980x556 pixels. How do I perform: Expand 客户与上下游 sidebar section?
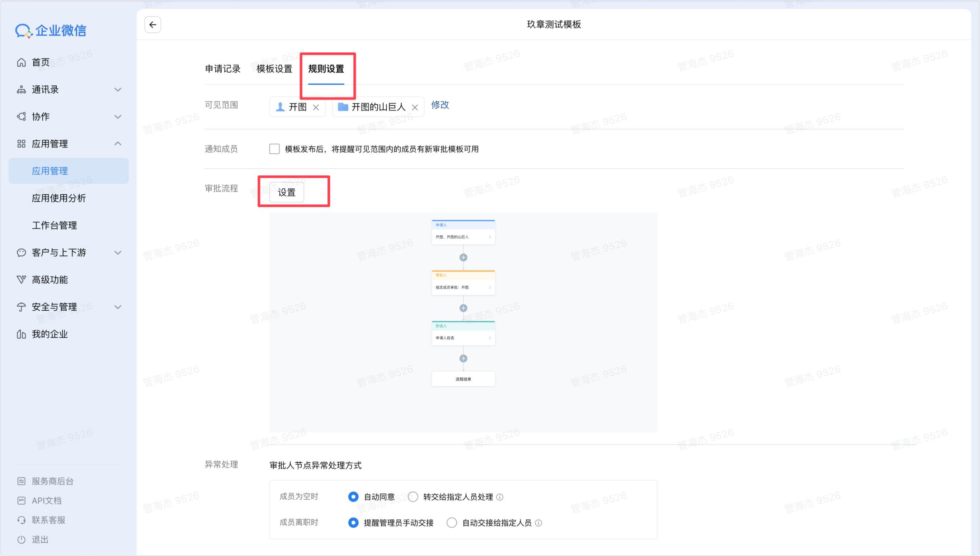[118, 253]
